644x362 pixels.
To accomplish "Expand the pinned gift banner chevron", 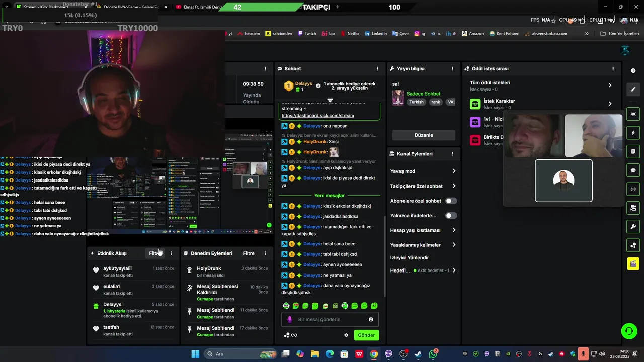I will click(330, 100).
